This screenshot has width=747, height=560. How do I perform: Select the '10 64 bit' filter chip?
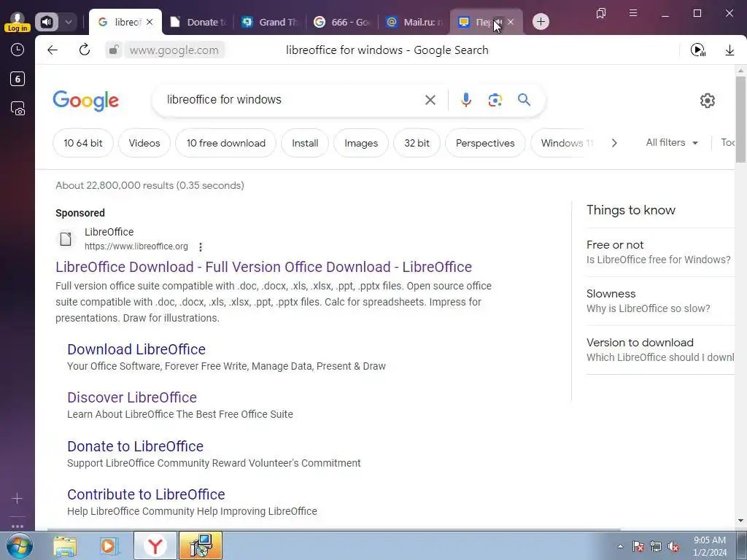pyautogui.click(x=83, y=143)
